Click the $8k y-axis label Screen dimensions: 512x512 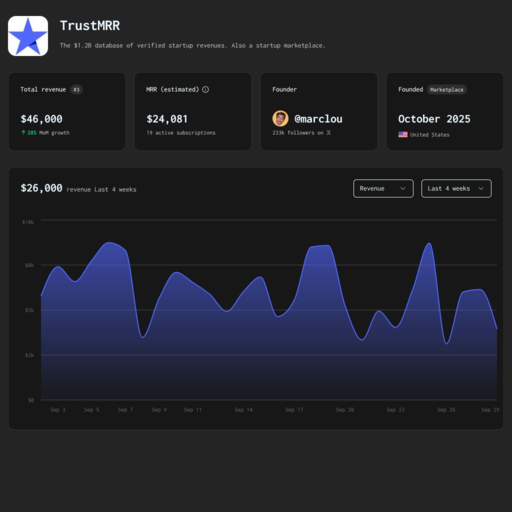pos(29,265)
